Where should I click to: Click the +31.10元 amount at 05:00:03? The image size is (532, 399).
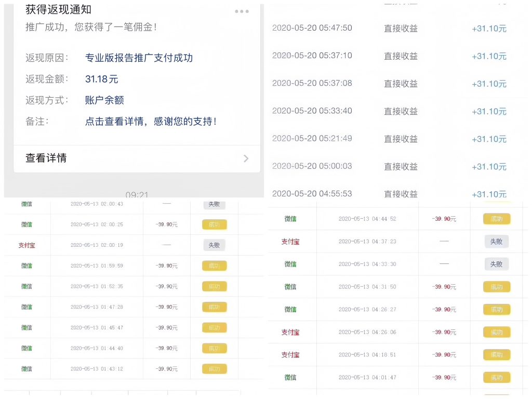489,167
